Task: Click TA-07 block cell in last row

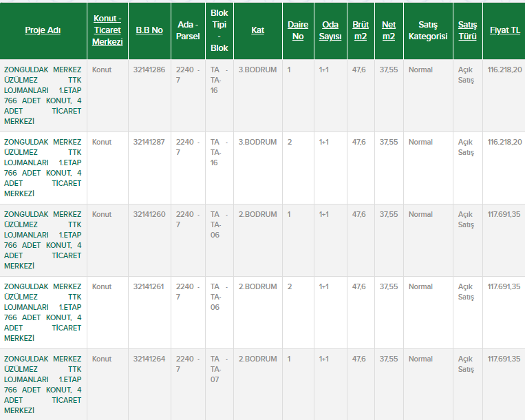Action: [216, 369]
